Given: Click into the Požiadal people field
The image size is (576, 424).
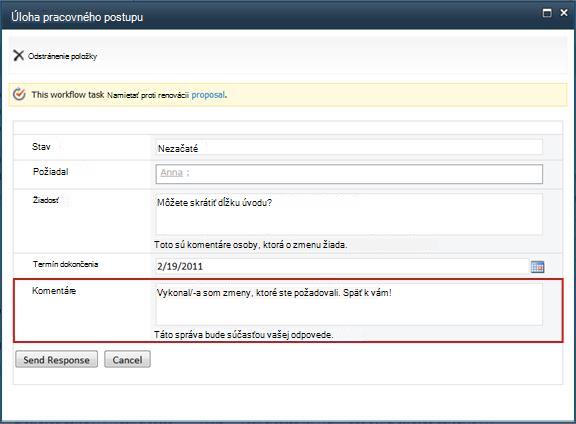Looking at the screenshot, I should 349,174.
